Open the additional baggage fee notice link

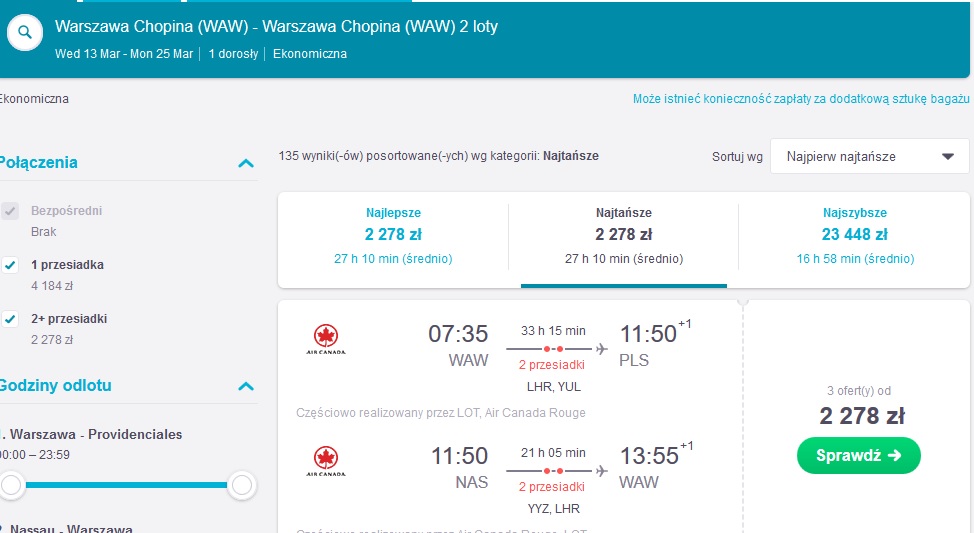[x=801, y=99]
